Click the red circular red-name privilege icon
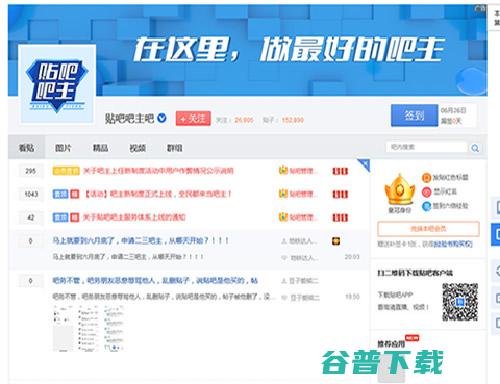The height and width of the screenshot is (384, 500). 426,192
